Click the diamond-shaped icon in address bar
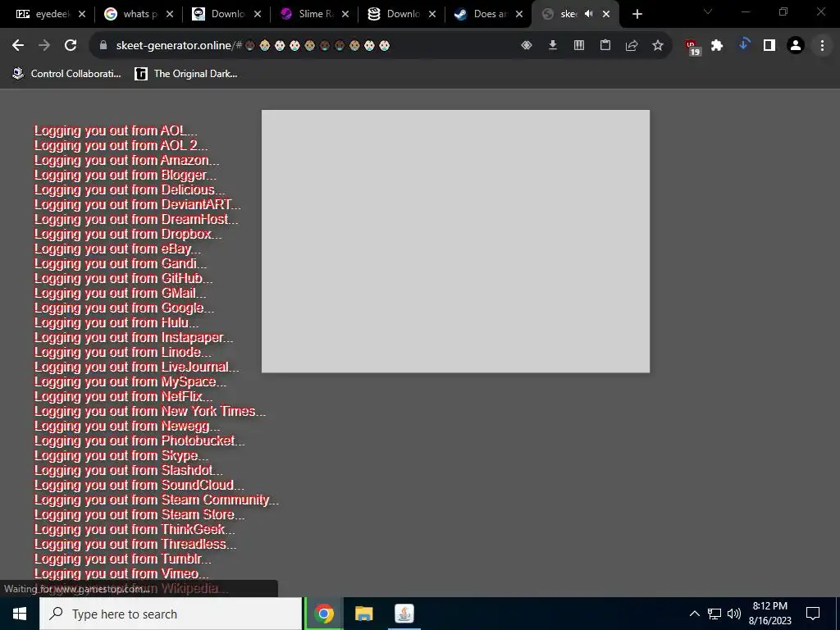The height and width of the screenshot is (630, 840). click(x=527, y=46)
